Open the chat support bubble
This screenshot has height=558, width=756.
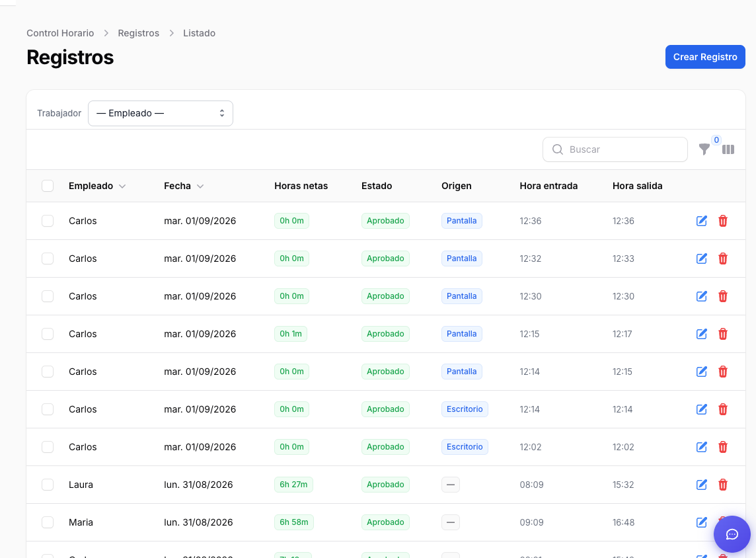(x=732, y=534)
